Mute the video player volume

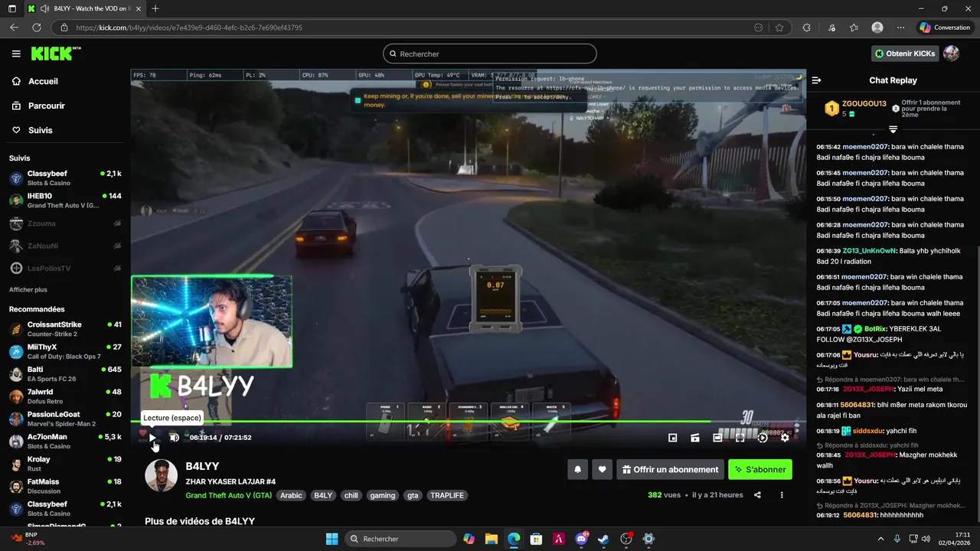[x=174, y=437]
